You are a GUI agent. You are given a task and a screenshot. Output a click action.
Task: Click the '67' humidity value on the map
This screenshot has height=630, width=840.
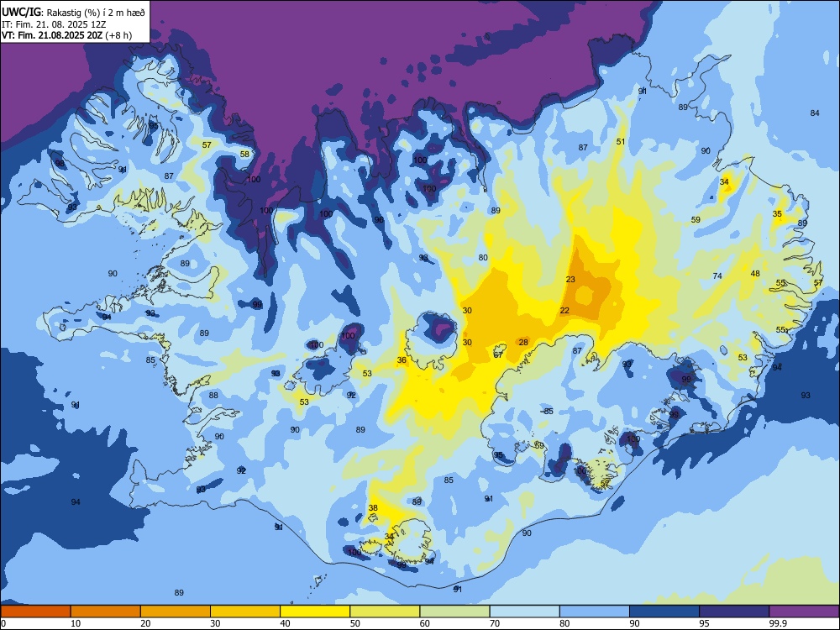497,354
